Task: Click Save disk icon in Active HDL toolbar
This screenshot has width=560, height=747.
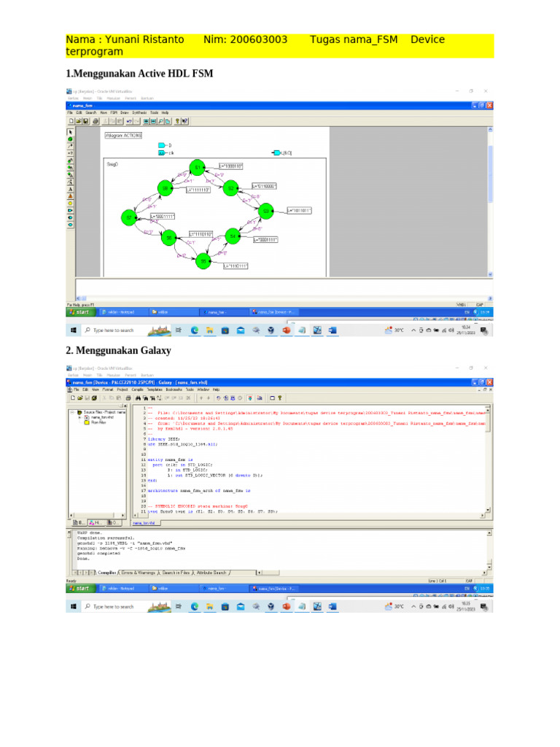Action: [86, 122]
